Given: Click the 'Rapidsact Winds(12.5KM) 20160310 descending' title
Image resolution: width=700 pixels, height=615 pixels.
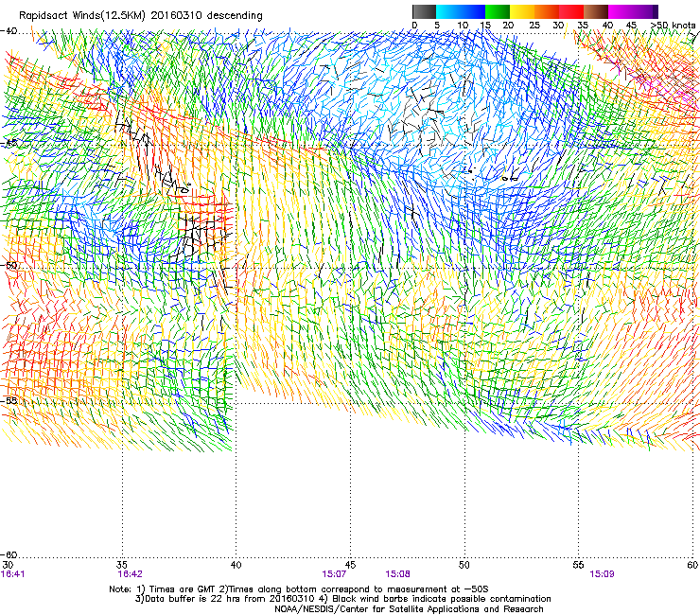Looking at the screenshot, I should coord(141,16).
